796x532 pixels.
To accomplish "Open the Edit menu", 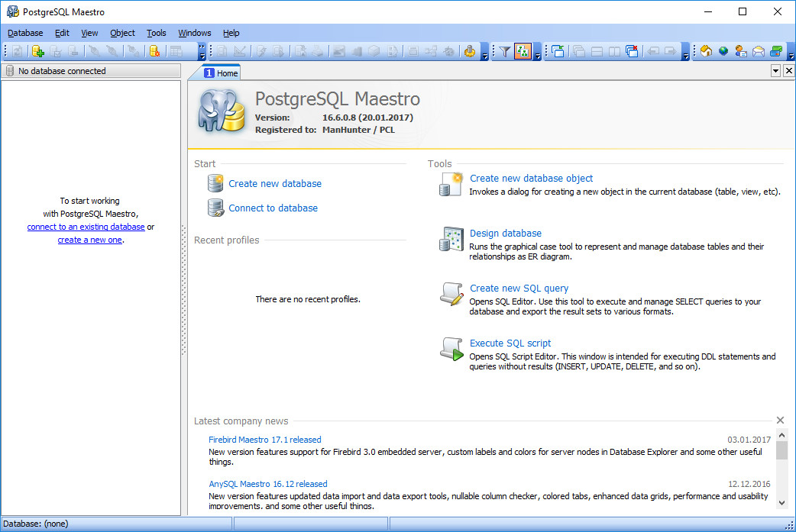I will pyautogui.click(x=62, y=33).
